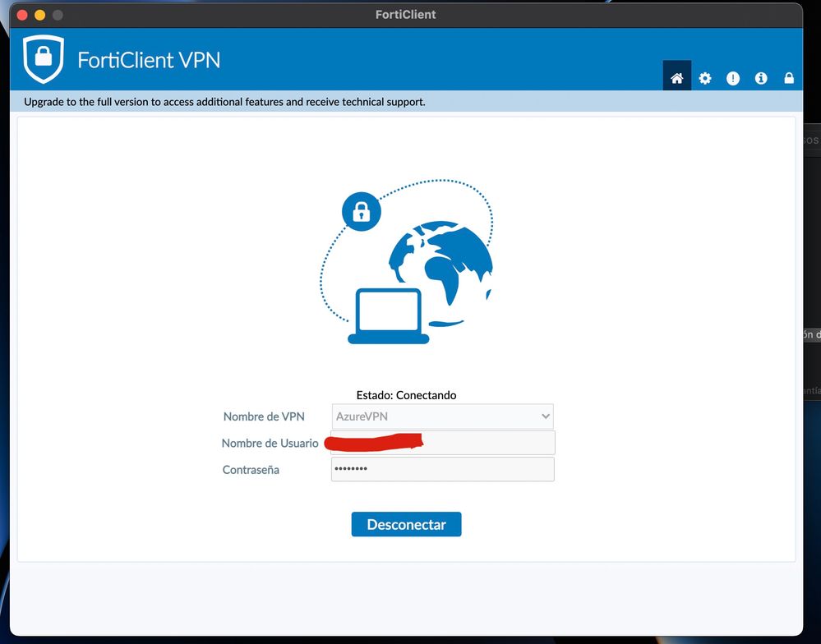Minimize FortiClient with the yellow button
This screenshot has height=644, width=821.
[39, 15]
